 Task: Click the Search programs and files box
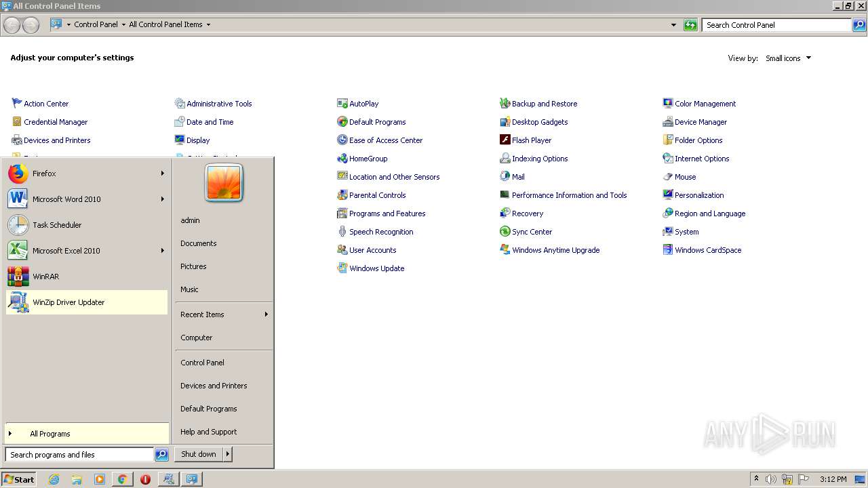pyautogui.click(x=79, y=455)
